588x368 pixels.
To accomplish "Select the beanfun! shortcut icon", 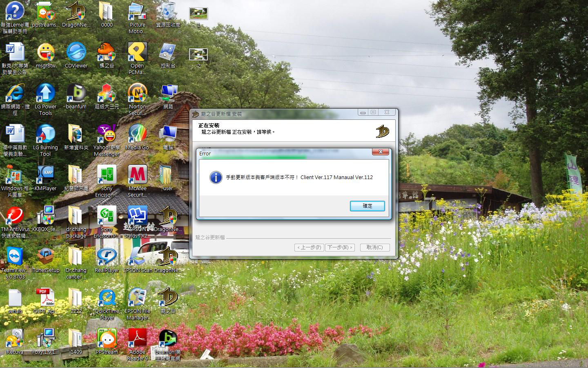I will (76, 96).
